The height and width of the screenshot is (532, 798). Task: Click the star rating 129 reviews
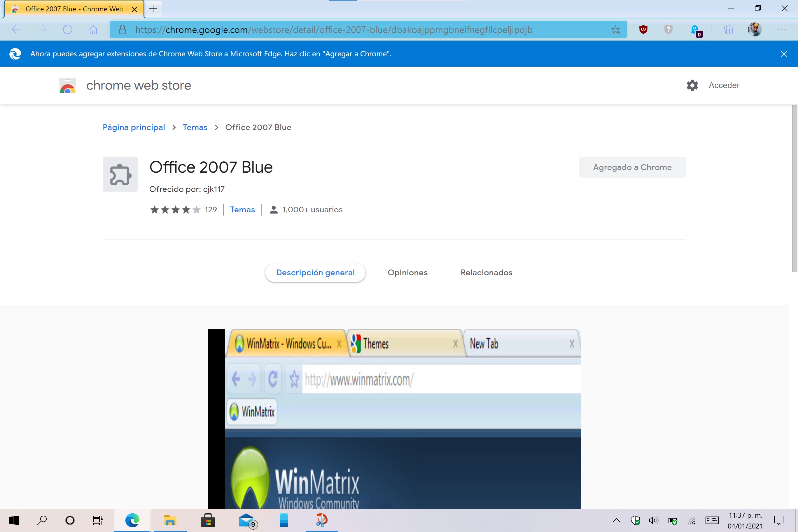pos(183,210)
